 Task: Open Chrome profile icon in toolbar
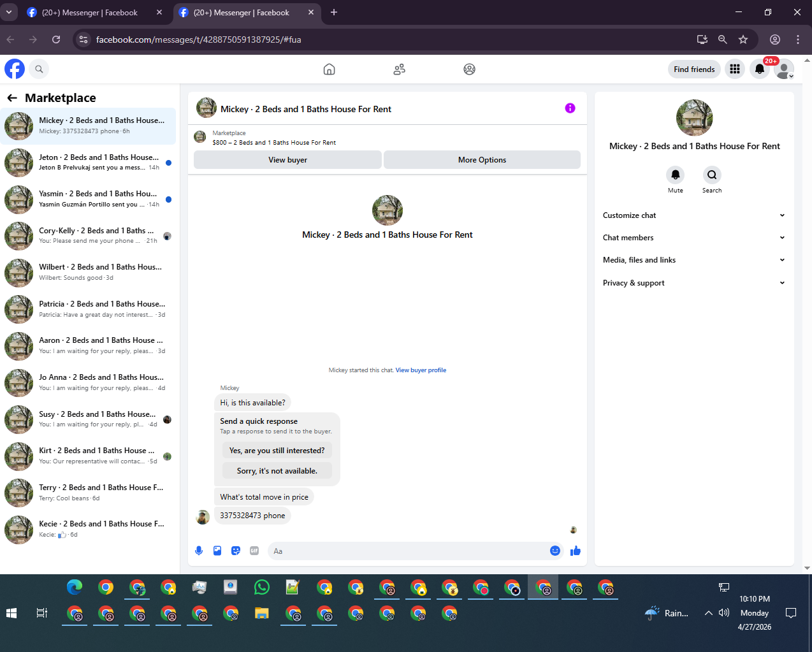pyautogui.click(x=775, y=40)
